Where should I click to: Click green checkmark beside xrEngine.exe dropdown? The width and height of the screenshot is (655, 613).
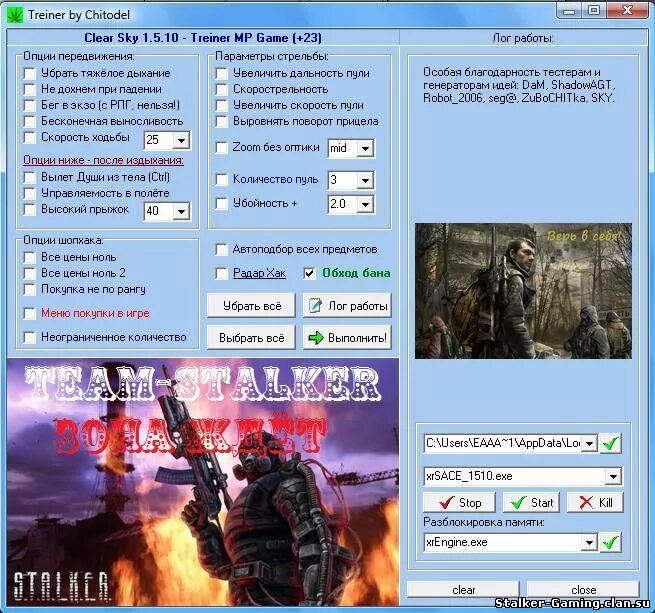(610, 542)
